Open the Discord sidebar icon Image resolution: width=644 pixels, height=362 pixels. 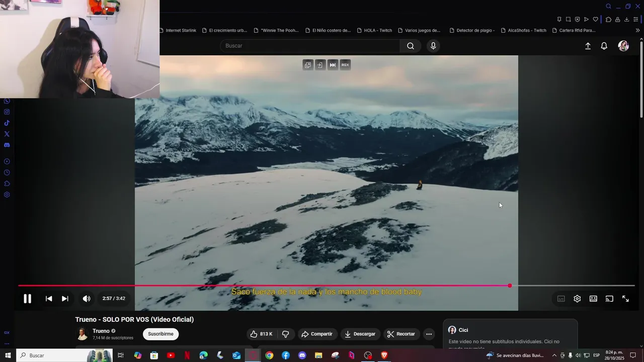point(7,145)
